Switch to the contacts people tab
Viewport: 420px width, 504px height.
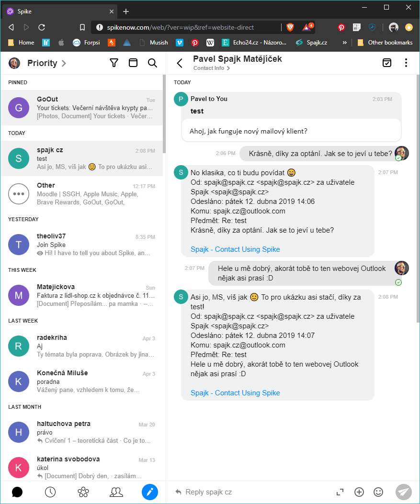tap(116, 492)
